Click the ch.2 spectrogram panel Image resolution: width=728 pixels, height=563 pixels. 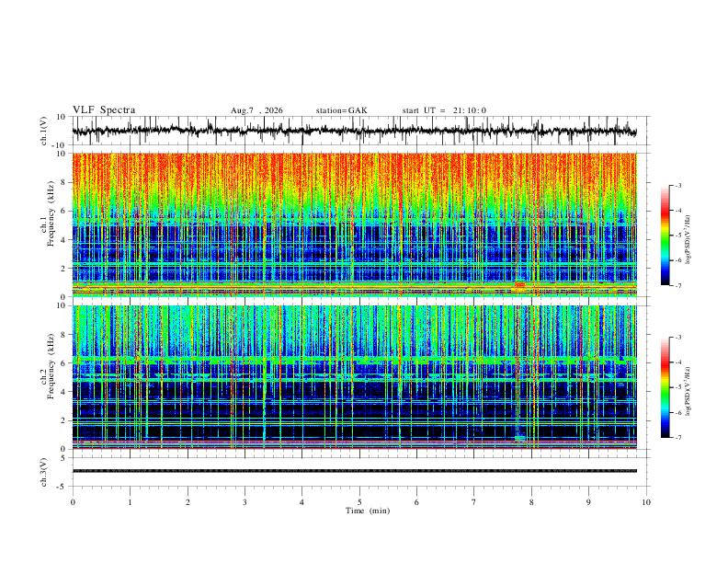pos(354,377)
